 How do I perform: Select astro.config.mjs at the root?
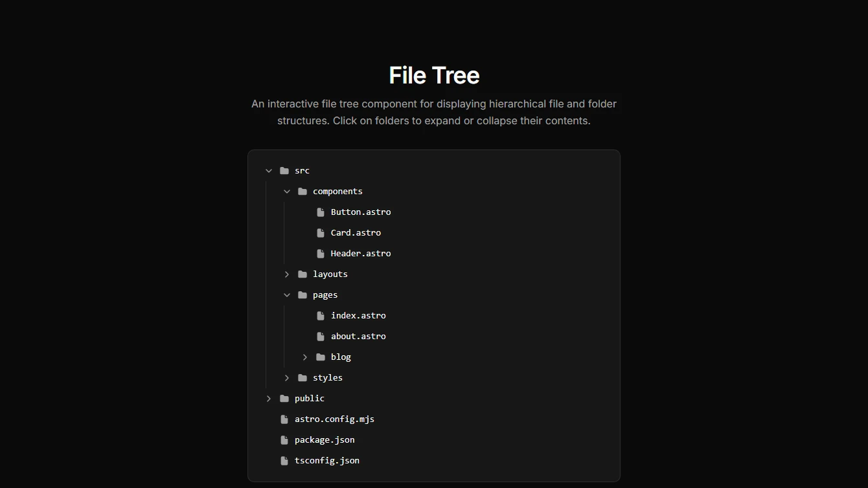pyautogui.click(x=334, y=419)
